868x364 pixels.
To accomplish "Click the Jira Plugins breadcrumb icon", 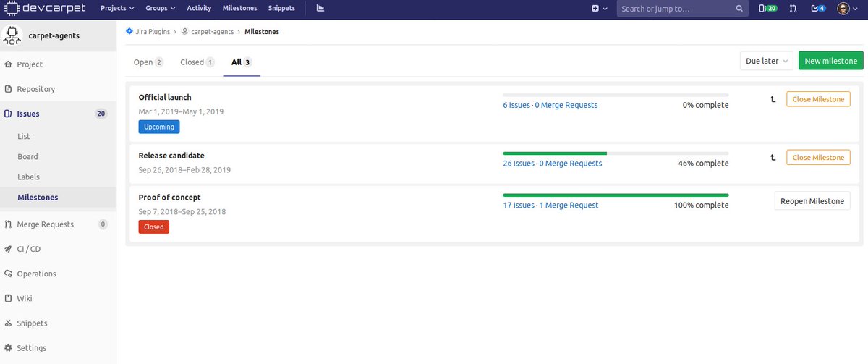I will tap(129, 31).
